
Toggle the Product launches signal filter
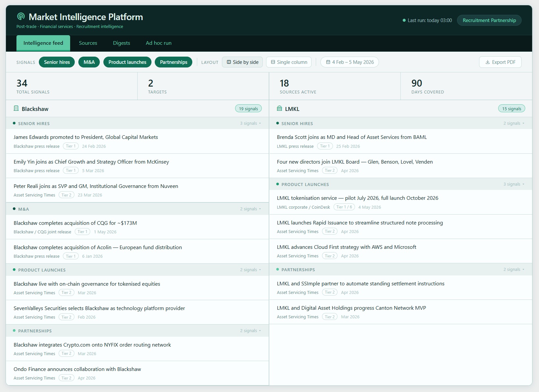coord(127,62)
